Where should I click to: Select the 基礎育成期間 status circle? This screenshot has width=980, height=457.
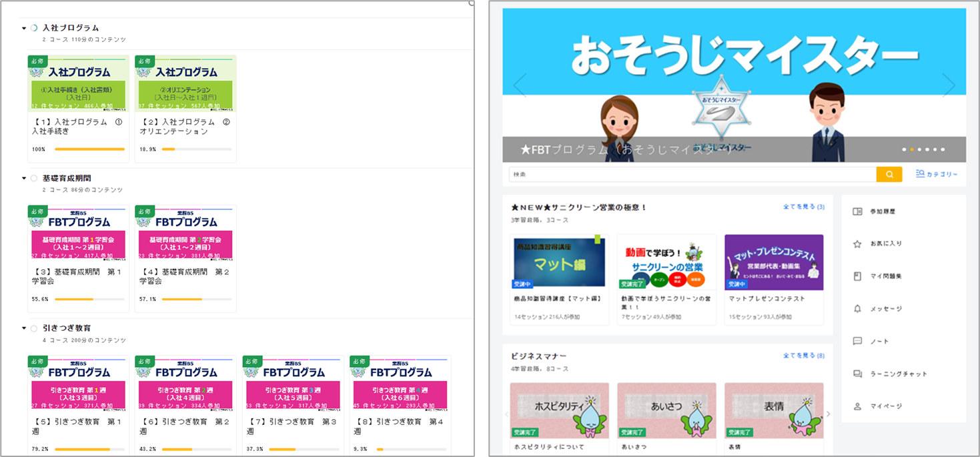(x=34, y=178)
